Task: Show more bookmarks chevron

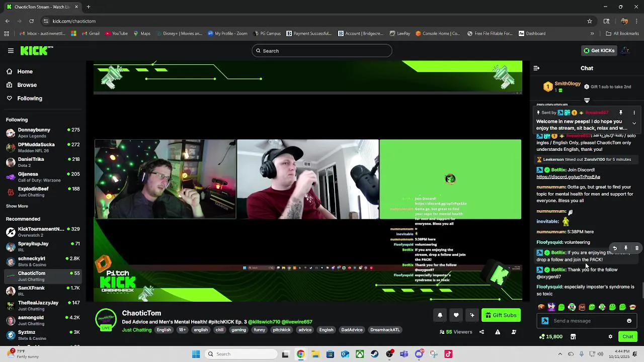Action: 592,34
